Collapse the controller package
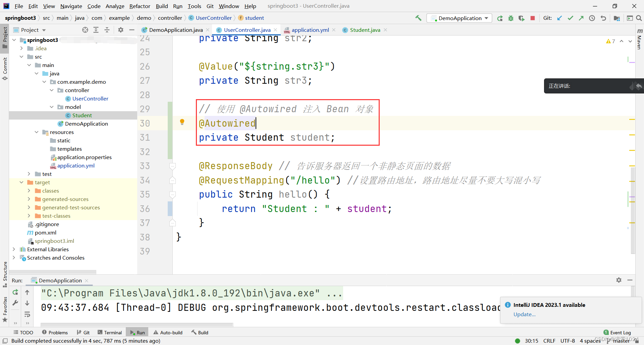Image resolution: width=644 pixels, height=345 pixels. pyautogui.click(x=52, y=90)
